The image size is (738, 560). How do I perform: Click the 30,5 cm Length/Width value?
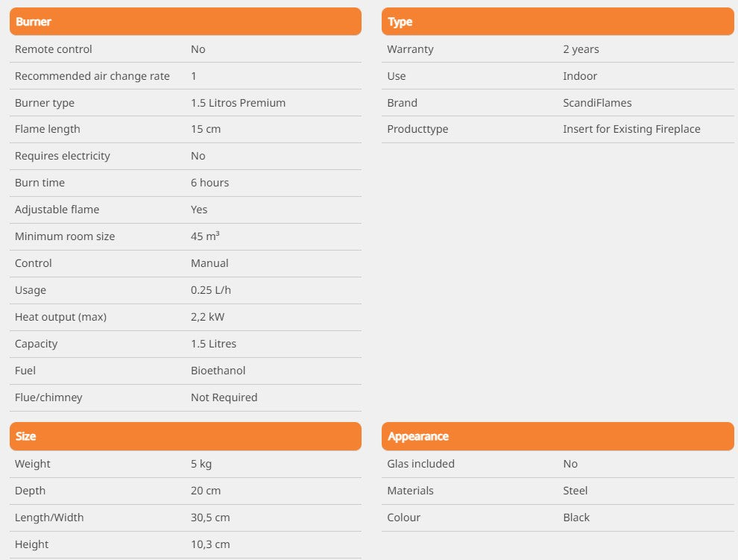coord(210,517)
